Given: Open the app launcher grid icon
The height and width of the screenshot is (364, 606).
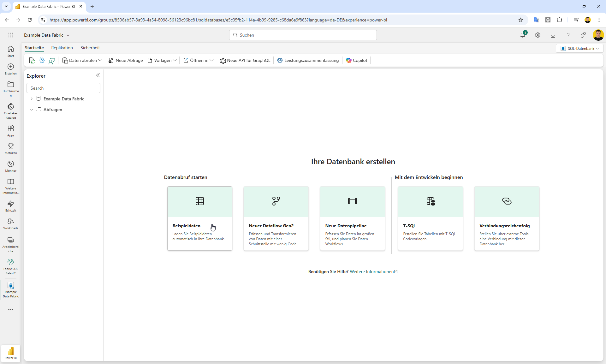Looking at the screenshot, I should point(11,35).
